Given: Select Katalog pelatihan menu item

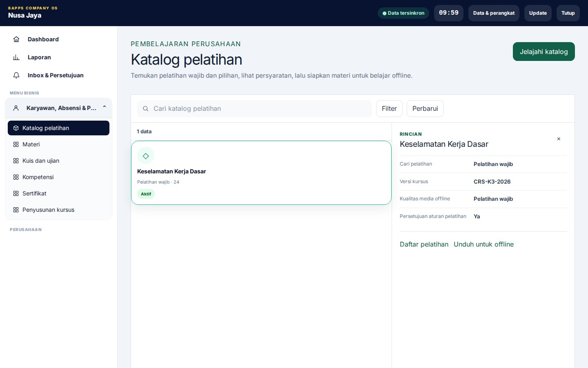Looking at the screenshot, I should [x=58, y=128].
